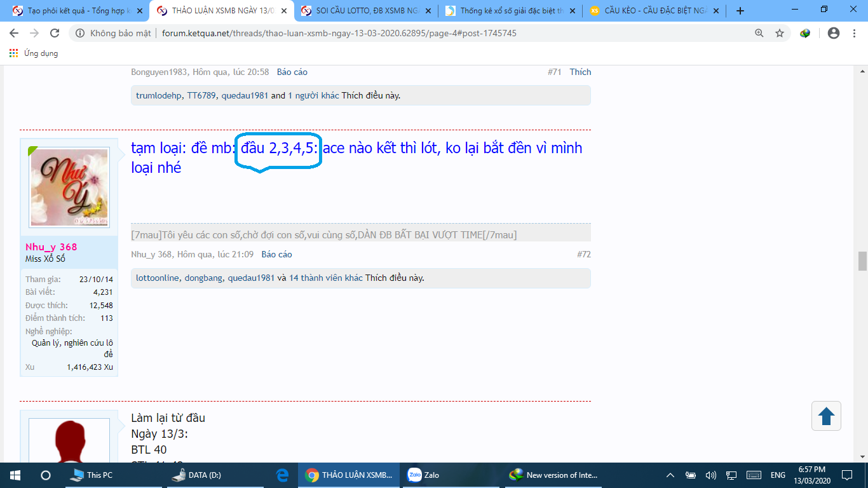Open 'New version of Inte...' taskbar window

553,475
